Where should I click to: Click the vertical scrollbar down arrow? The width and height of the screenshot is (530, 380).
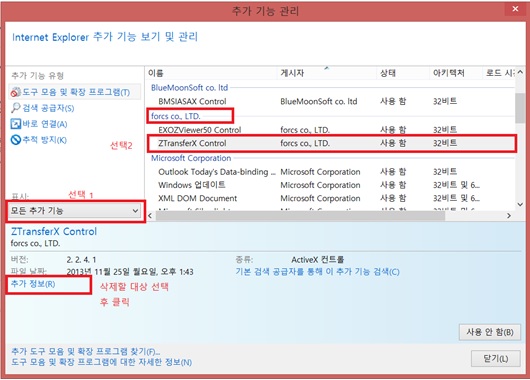pos(520,204)
